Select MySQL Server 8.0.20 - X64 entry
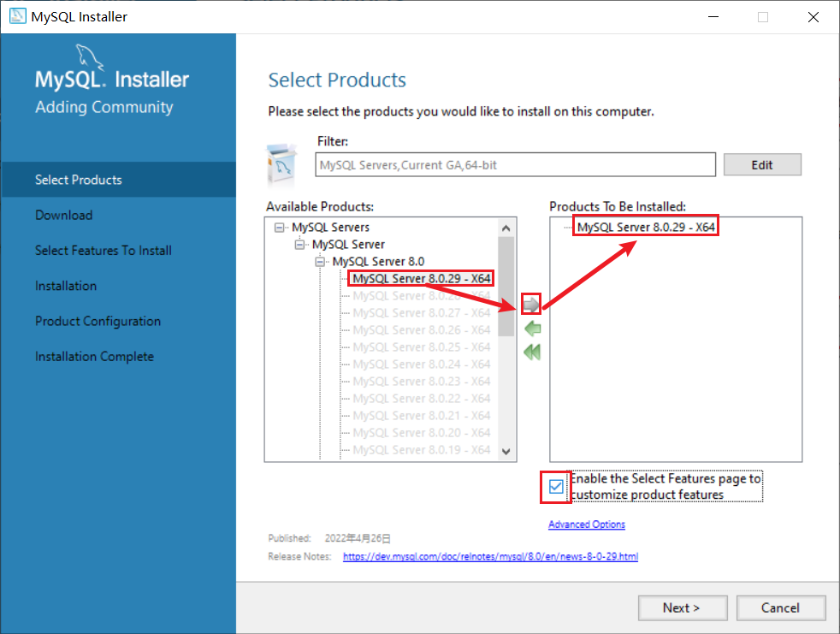 point(421,433)
